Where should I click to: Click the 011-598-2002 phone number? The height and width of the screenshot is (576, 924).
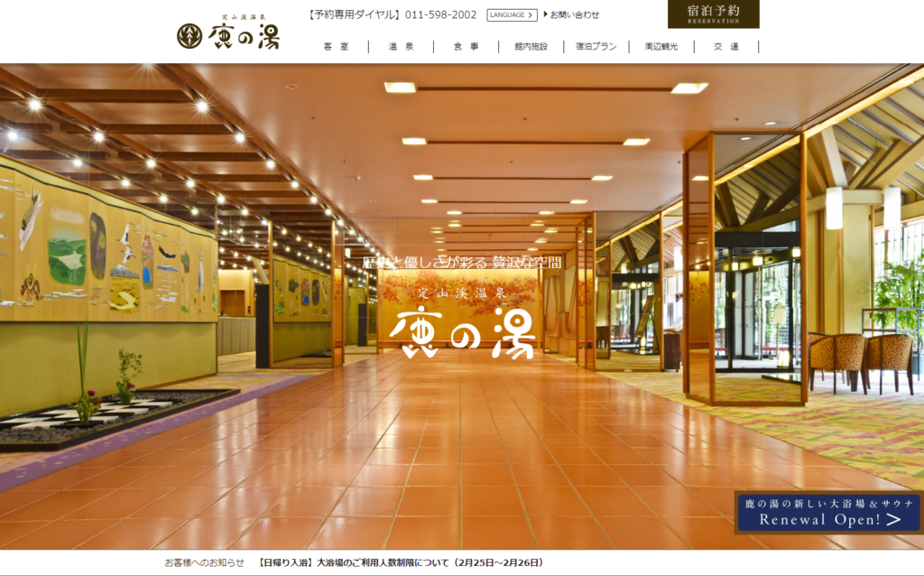(x=442, y=14)
